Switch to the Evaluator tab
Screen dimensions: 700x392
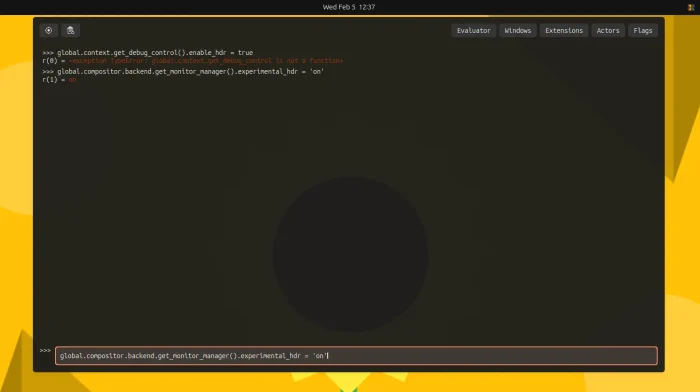(473, 30)
